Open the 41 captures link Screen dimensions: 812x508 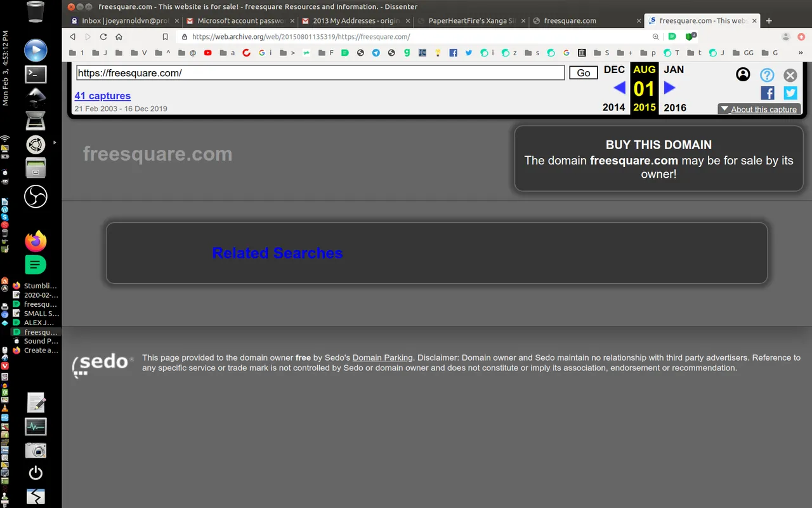pos(102,96)
